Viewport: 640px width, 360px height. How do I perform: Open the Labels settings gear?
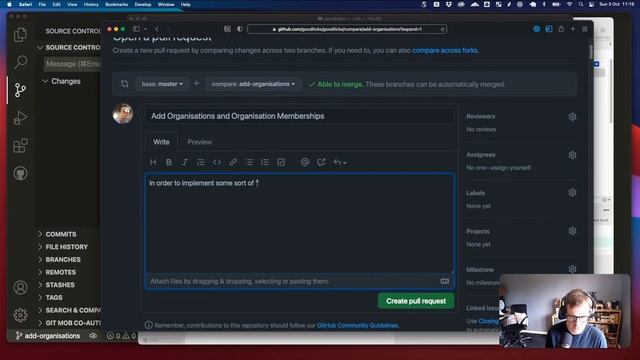coord(572,193)
